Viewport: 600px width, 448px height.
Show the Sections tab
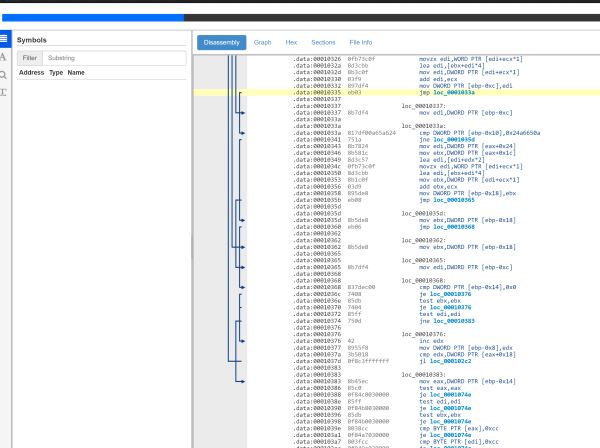coord(323,43)
